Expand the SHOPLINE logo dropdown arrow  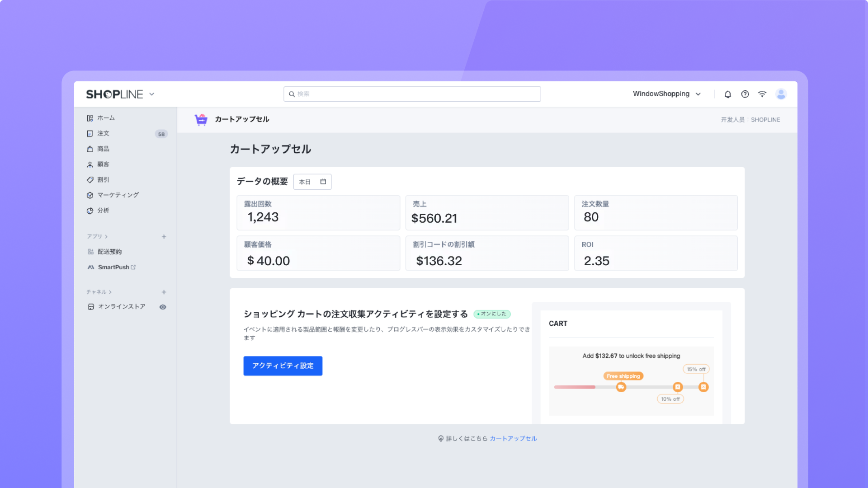[x=152, y=94]
